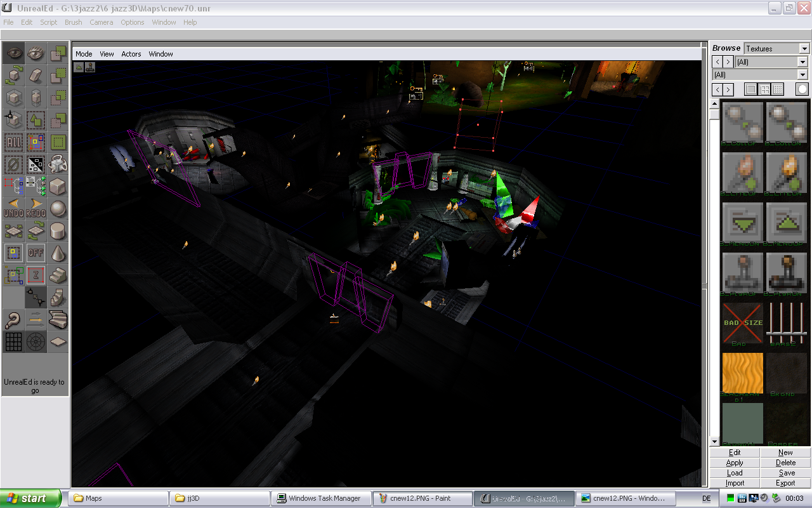This screenshot has height=509, width=812.
Task: Select the brush rotate tool
Action: (x=14, y=76)
